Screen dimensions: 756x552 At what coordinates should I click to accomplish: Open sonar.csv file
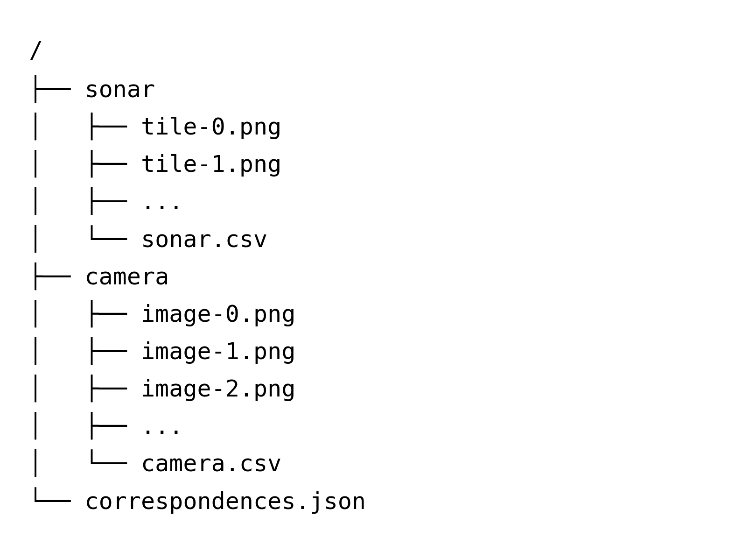point(204,240)
